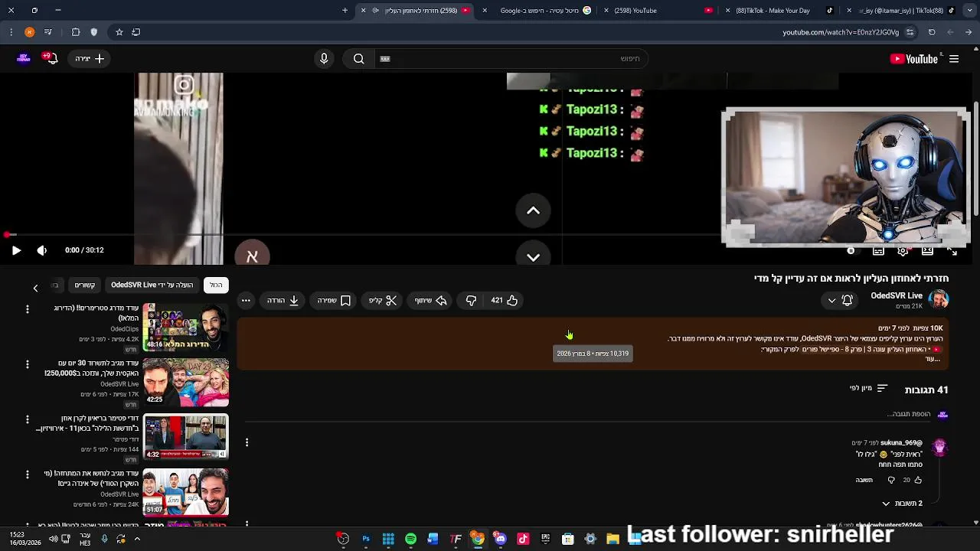This screenshot has height=551, width=980.
Task: Open recommended video thumbnail with 4:32 duration
Action: tap(185, 437)
